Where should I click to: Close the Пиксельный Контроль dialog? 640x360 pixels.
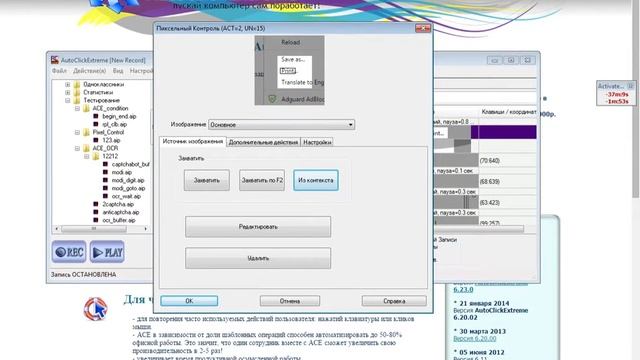point(422,28)
